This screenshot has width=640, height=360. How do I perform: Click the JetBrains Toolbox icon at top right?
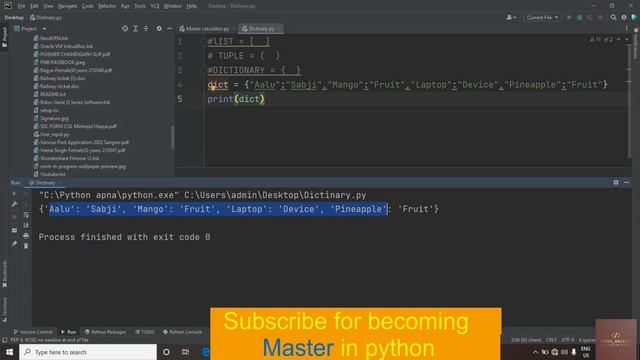pos(634,18)
